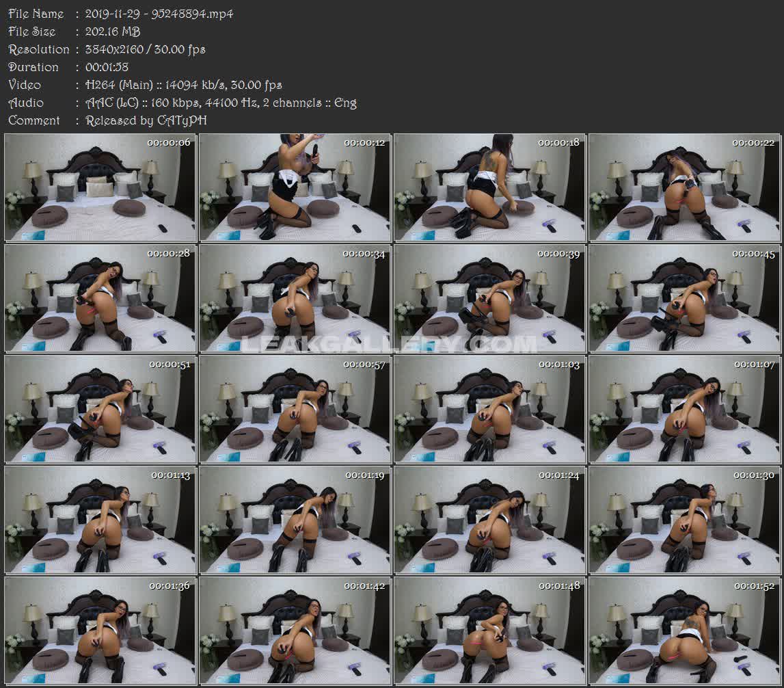Click the thumbnail timestamped 00:00:06
The image size is (784, 688).
[100, 188]
